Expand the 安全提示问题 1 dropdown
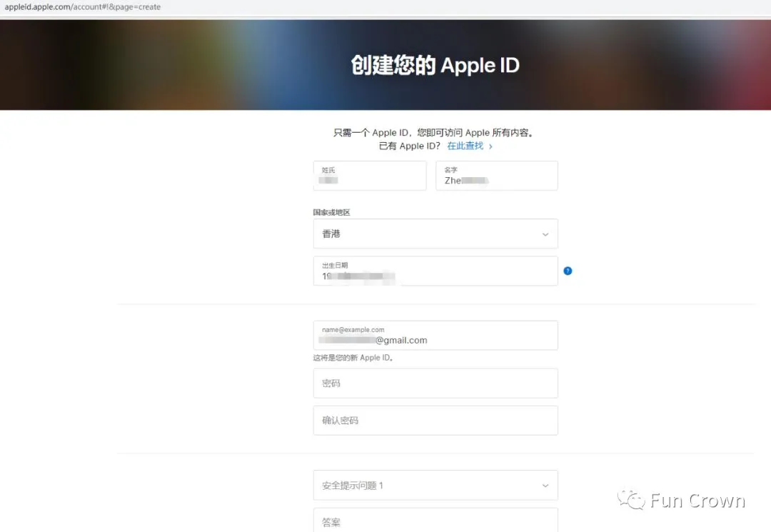 pyautogui.click(x=435, y=486)
